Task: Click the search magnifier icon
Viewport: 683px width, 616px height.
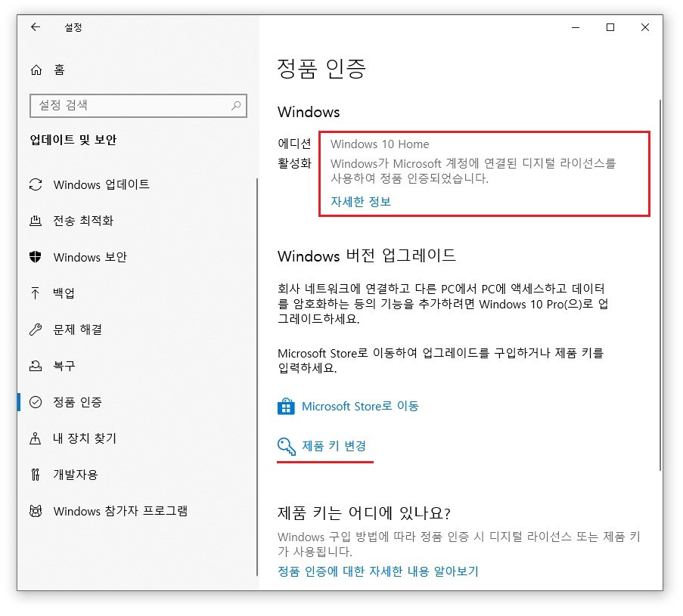Action: pos(236,105)
